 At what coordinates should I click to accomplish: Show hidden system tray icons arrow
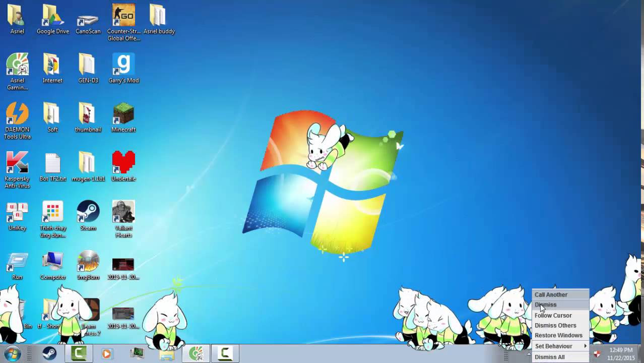(529, 354)
